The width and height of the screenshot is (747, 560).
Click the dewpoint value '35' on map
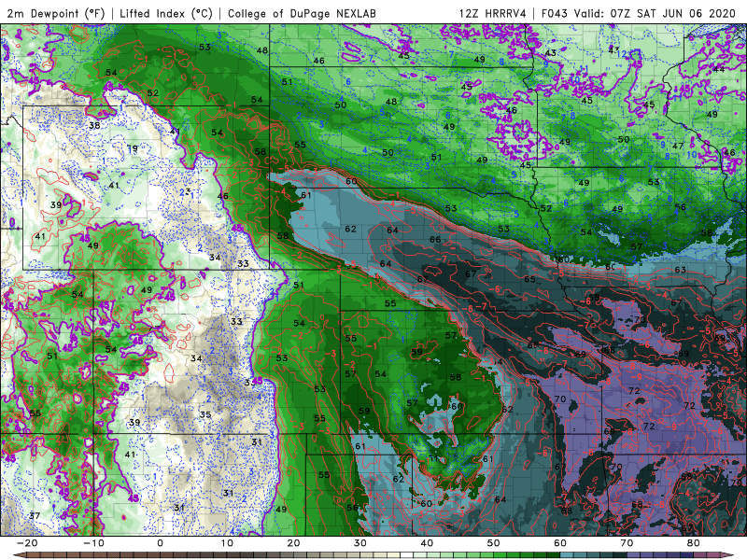click(x=205, y=414)
